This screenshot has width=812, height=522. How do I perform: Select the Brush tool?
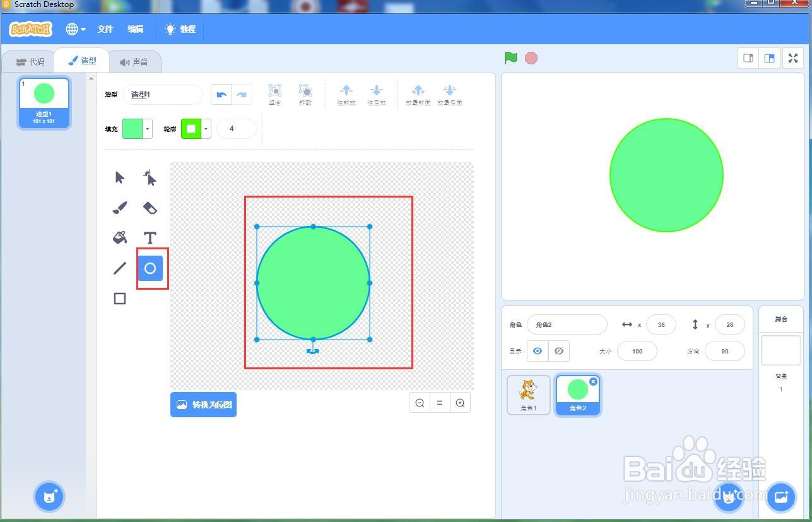pos(120,208)
